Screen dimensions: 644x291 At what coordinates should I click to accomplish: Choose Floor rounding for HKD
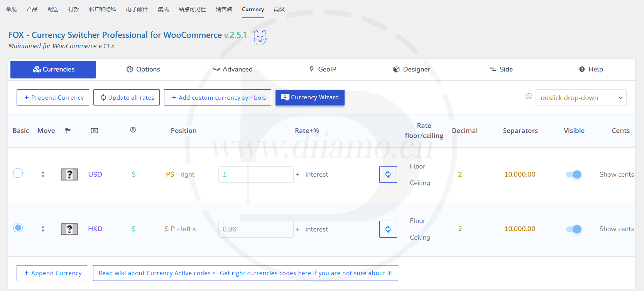pos(418,221)
